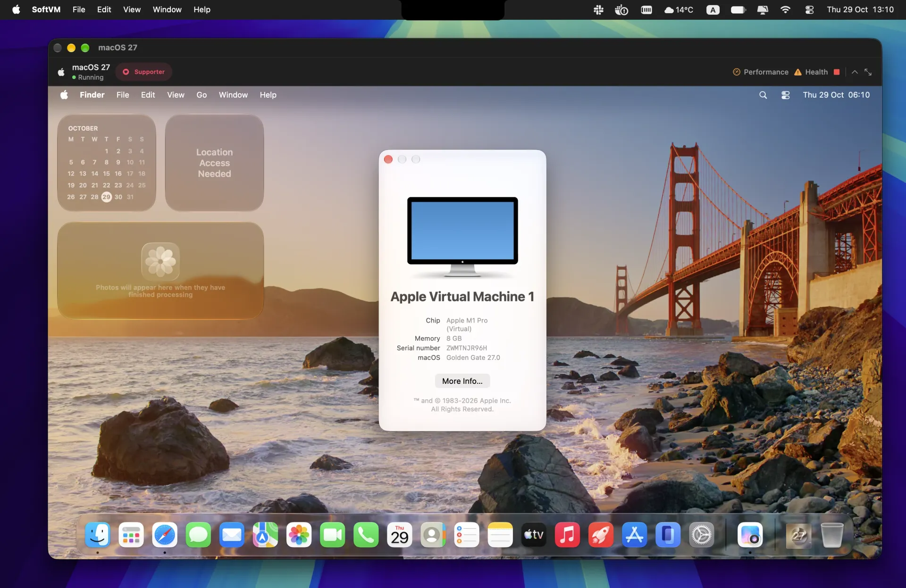Image resolution: width=906 pixels, height=588 pixels.
Task: Collapse SoftVM toolbar with up chevron
Action: 855,72
